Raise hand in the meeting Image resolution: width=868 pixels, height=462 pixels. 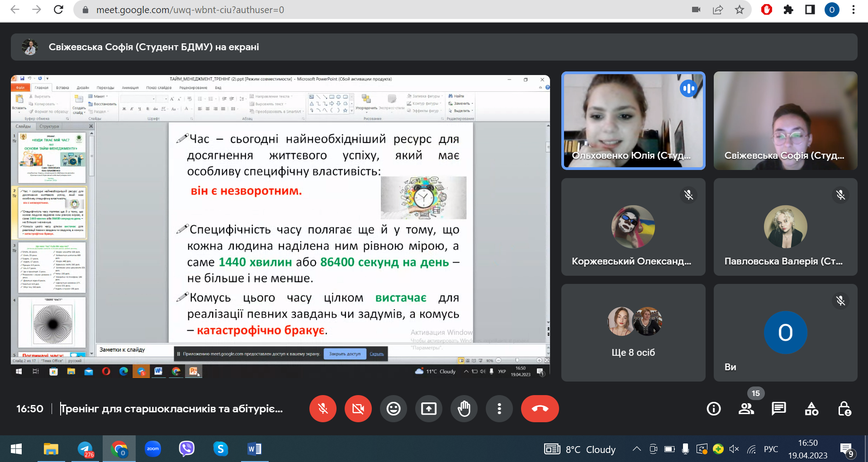[x=464, y=409]
